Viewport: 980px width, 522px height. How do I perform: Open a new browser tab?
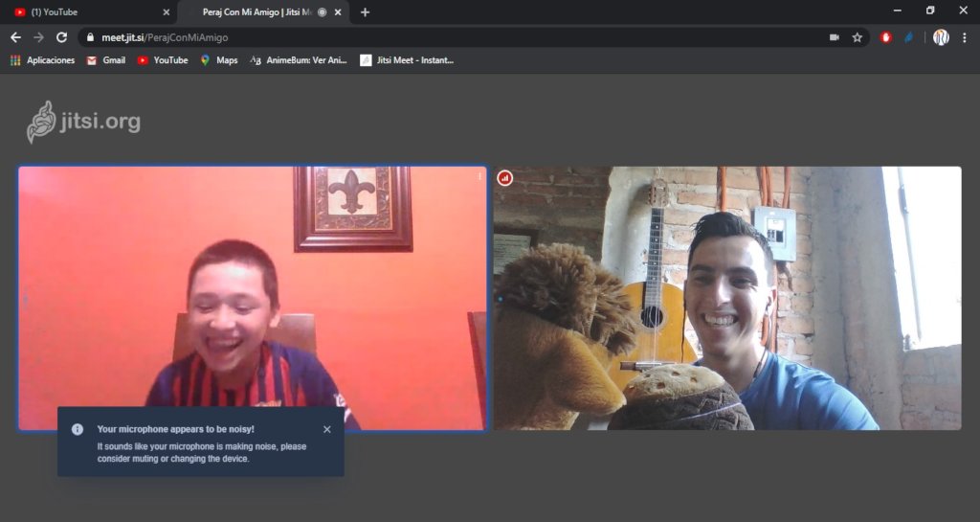click(365, 11)
